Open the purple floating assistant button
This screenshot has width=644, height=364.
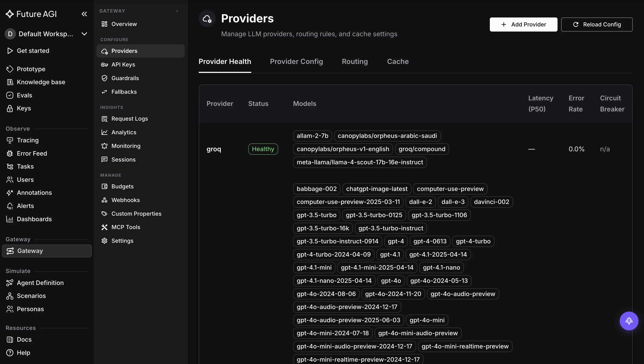[x=629, y=321]
